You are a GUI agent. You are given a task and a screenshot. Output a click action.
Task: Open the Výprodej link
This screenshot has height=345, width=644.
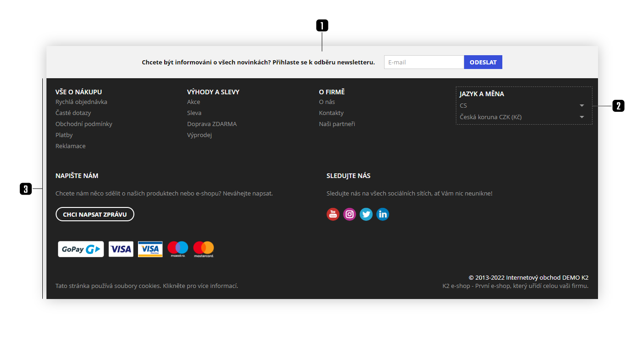click(x=200, y=135)
